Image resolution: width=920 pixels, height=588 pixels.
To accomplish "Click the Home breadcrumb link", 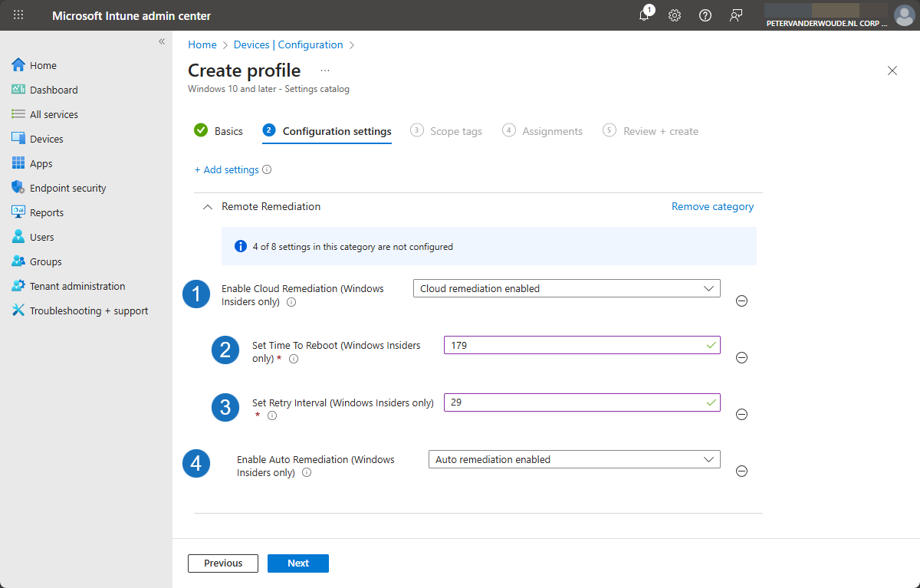I will pos(202,45).
